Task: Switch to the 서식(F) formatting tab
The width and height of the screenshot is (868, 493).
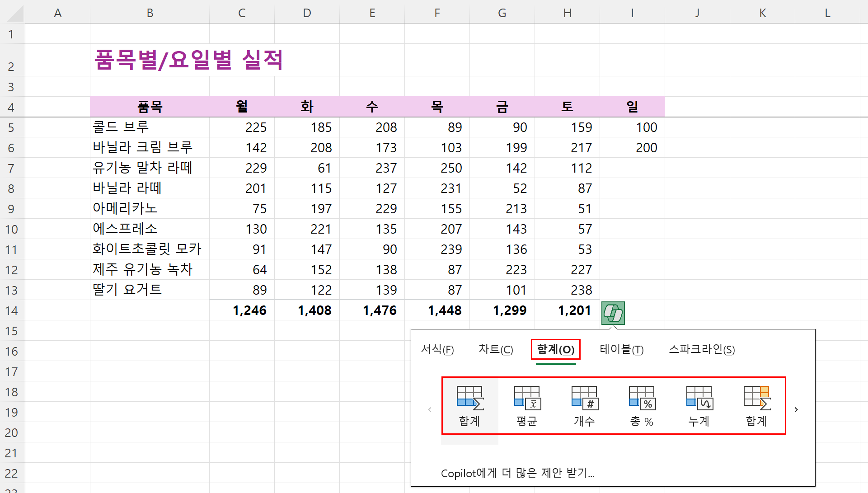Action: (x=437, y=349)
